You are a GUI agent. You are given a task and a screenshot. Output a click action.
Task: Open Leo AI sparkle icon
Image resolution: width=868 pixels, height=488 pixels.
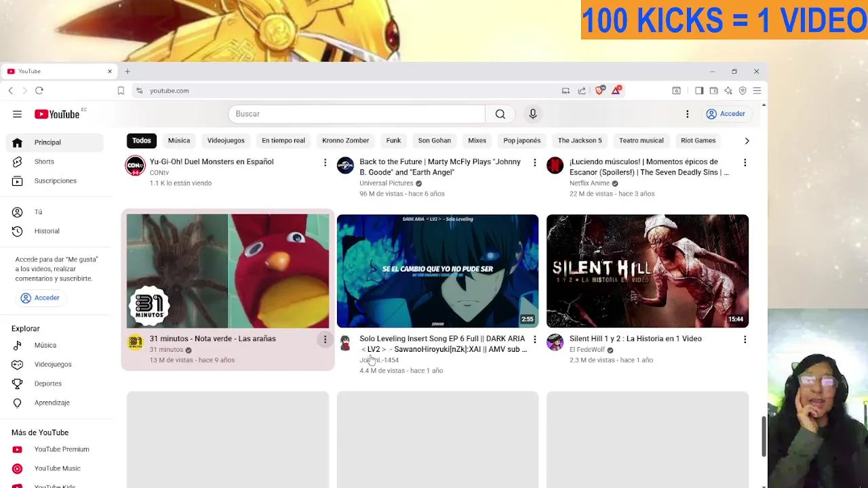[x=728, y=90]
